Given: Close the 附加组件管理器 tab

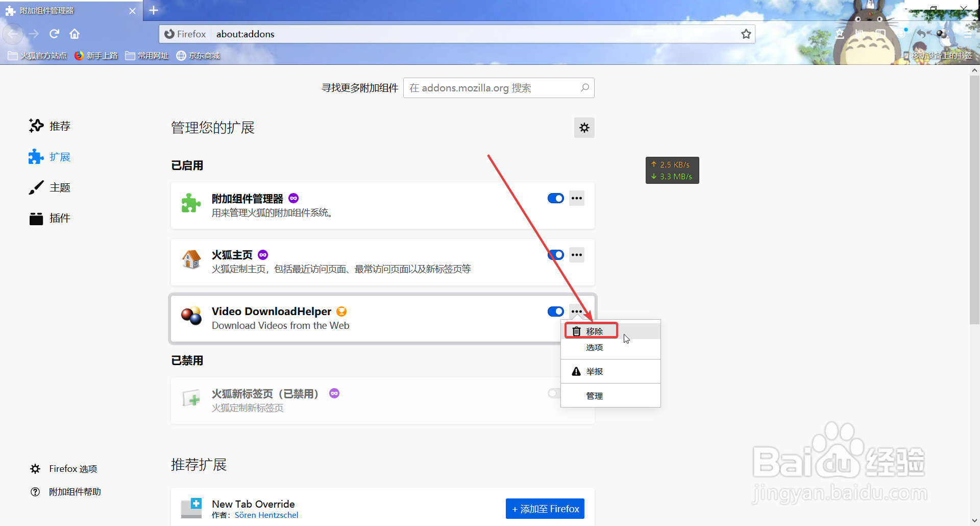Looking at the screenshot, I should tap(132, 11).
